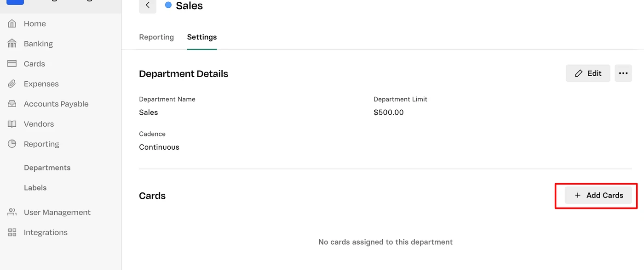Screen dimensions: 644x270
Task: Click the pencil icon on Edit
Action: click(x=579, y=73)
